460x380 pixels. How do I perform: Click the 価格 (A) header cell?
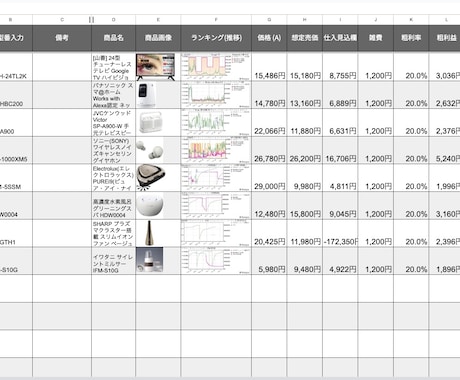coord(269,38)
